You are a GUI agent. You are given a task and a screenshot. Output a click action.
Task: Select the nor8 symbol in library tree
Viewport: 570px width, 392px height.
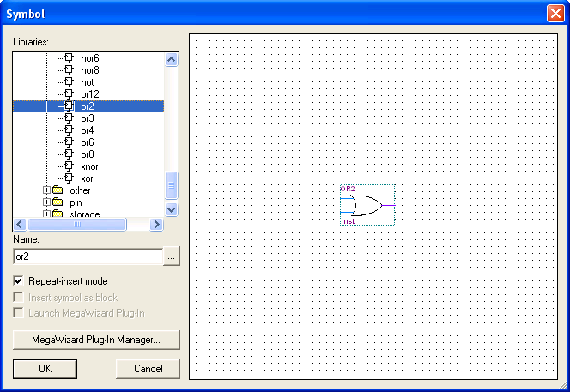point(89,70)
